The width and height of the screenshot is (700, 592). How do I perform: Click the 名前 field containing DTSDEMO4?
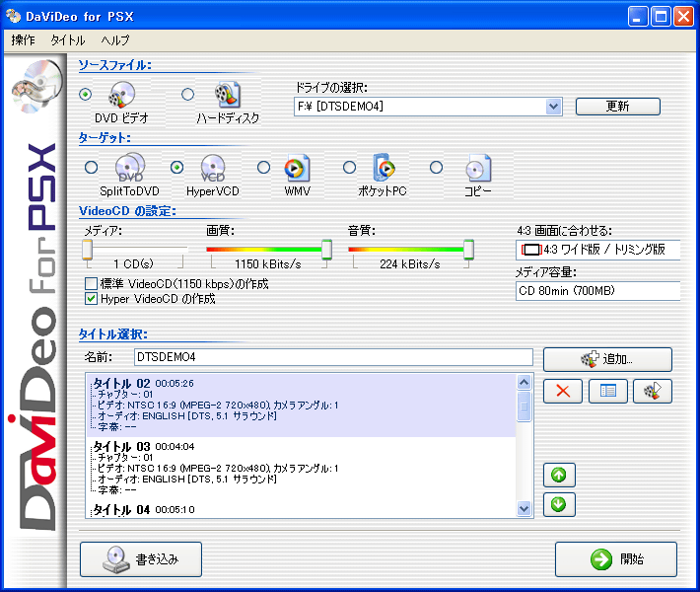(333, 357)
